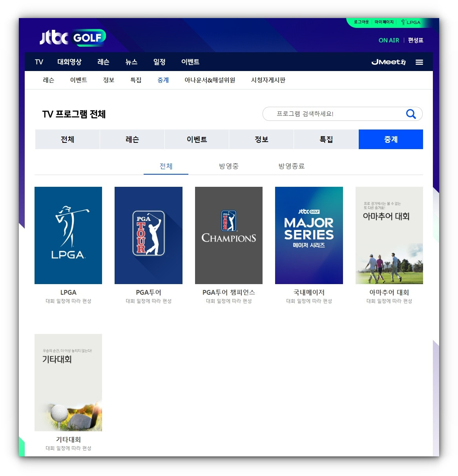This screenshot has width=458, height=476.
Task: Open the PGA TOUR Champions logo card
Action: point(228,235)
